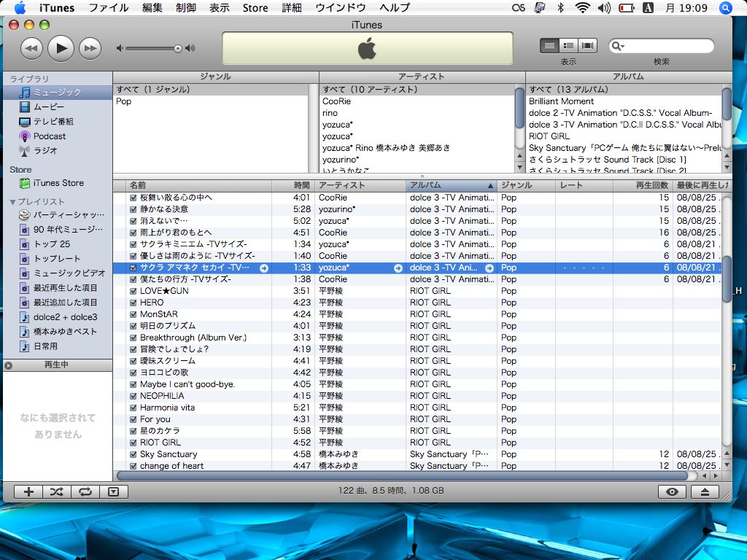
Task: Toggle repeat button at bottom
Action: (x=85, y=492)
